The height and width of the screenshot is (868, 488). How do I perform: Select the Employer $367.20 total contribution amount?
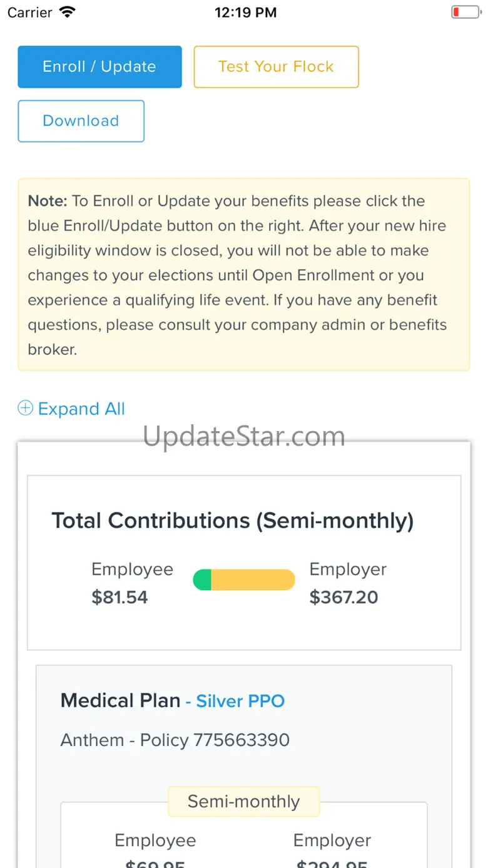[343, 597]
